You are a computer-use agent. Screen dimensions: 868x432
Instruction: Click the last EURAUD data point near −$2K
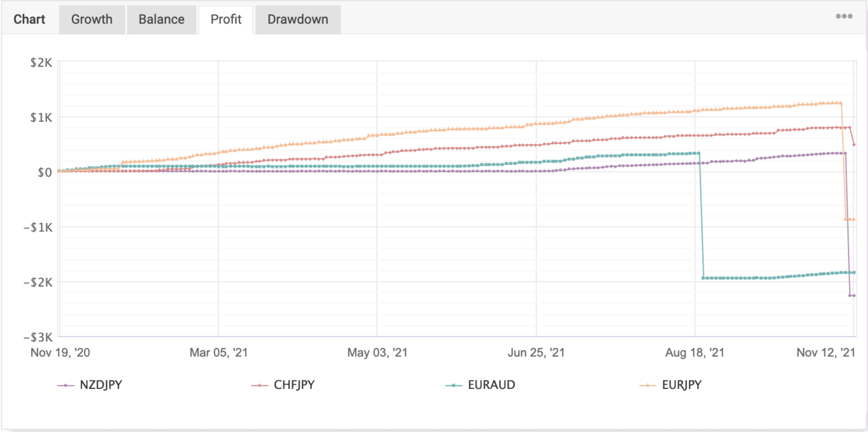[x=854, y=272]
